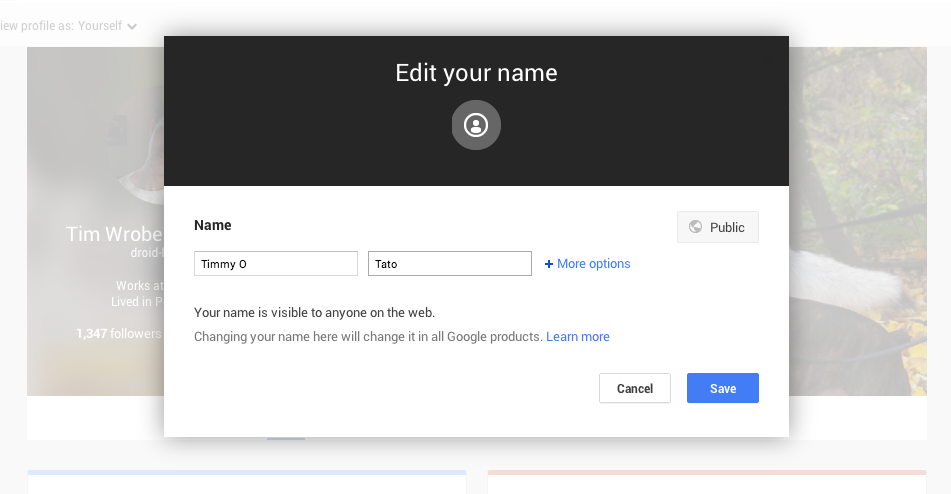
Task: Click the 1,347 followers count
Action: tap(118, 333)
